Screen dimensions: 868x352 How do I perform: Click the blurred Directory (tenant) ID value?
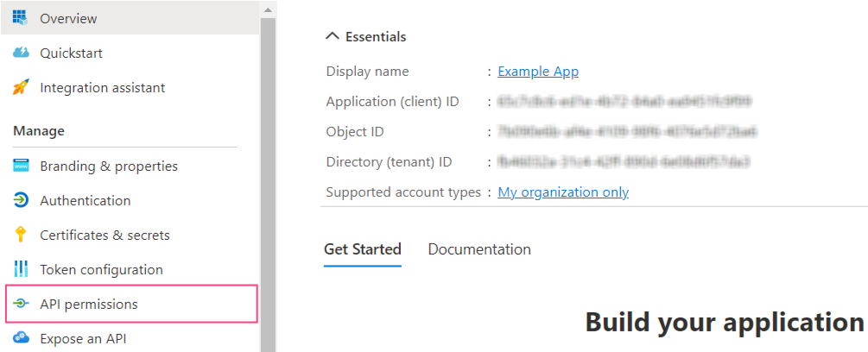click(624, 162)
